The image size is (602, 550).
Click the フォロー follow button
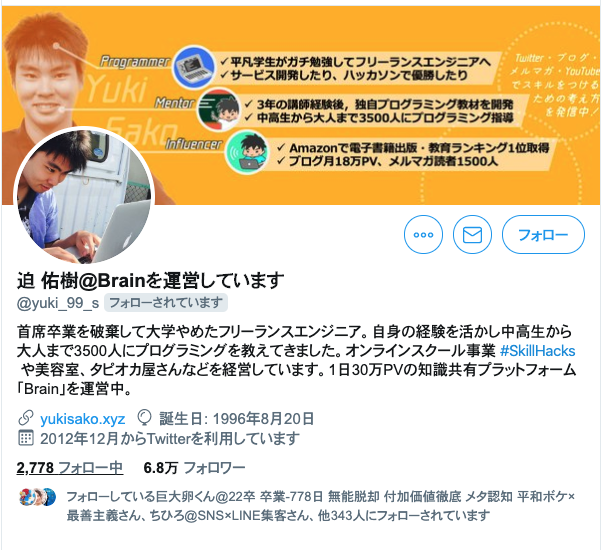[543, 235]
